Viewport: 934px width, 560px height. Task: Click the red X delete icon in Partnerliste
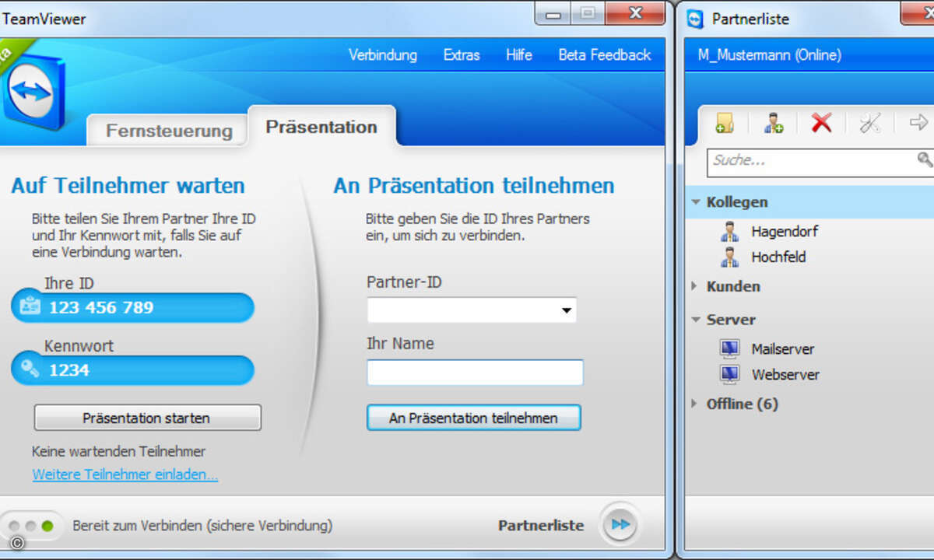click(x=821, y=122)
